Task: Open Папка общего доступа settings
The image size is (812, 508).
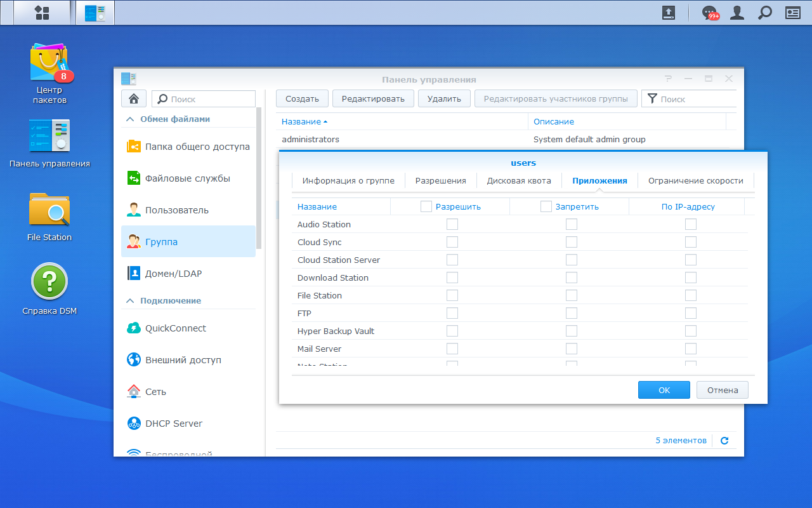Action: click(x=188, y=147)
